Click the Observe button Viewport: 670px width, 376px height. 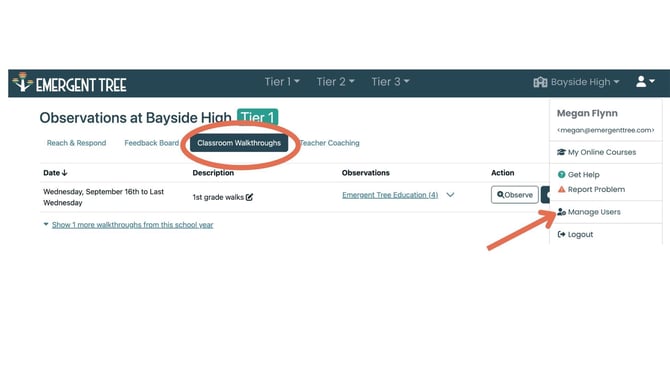pyautogui.click(x=514, y=195)
